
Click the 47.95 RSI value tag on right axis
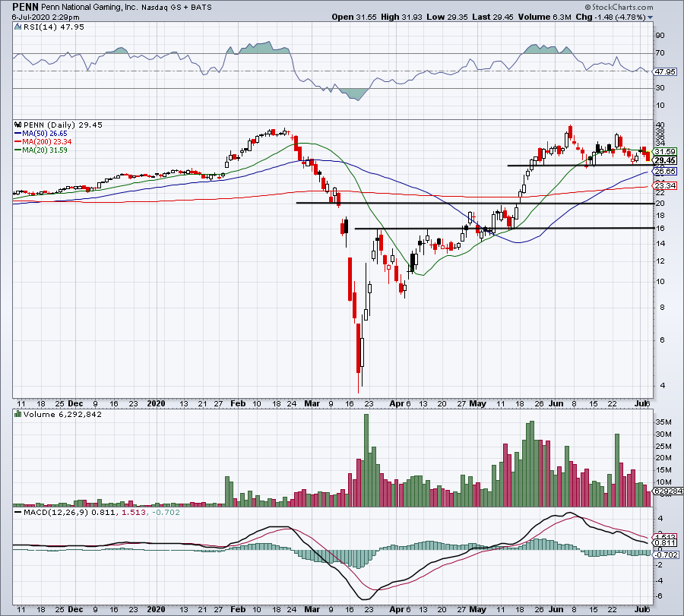click(x=664, y=71)
